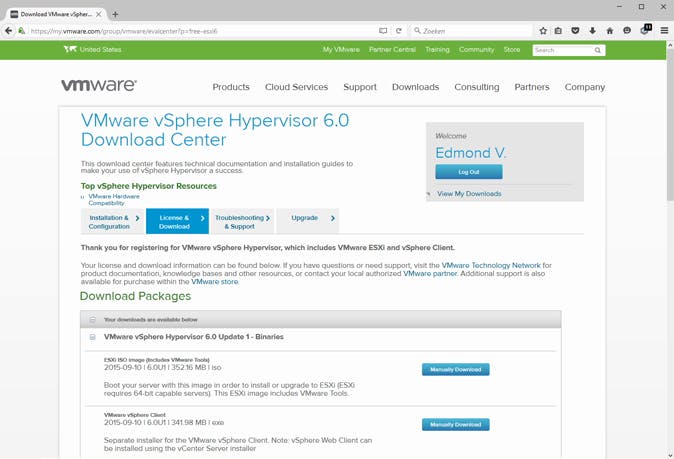The height and width of the screenshot is (459, 674).
Task: Click Manually Download for ESXi ISO image
Action: [x=456, y=370]
